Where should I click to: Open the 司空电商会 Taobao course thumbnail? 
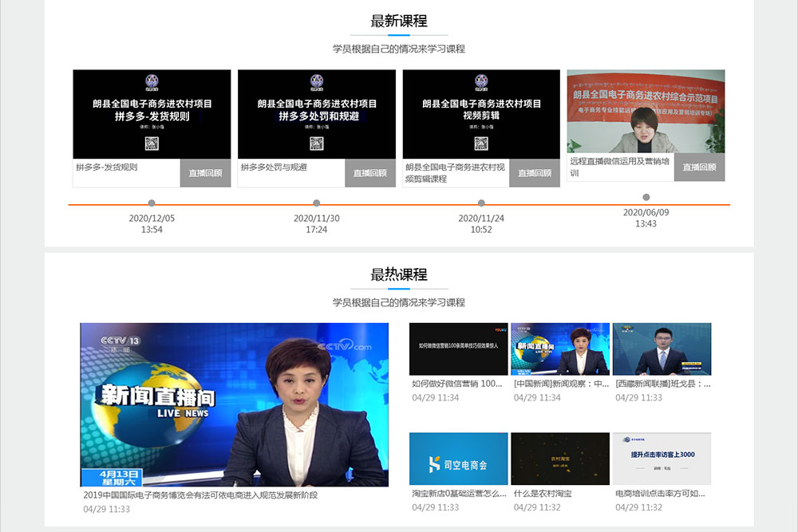[x=458, y=459]
